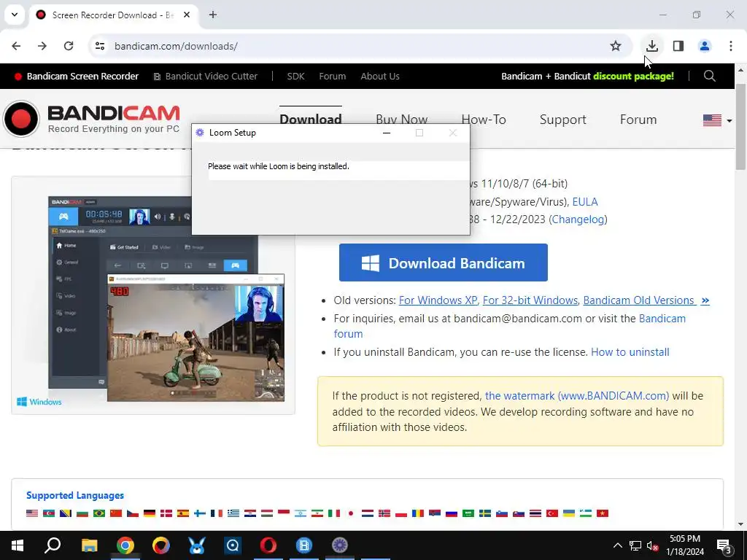This screenshot has width=747, height=560.
Task: Open network tray icon
Action: [635, 545]
